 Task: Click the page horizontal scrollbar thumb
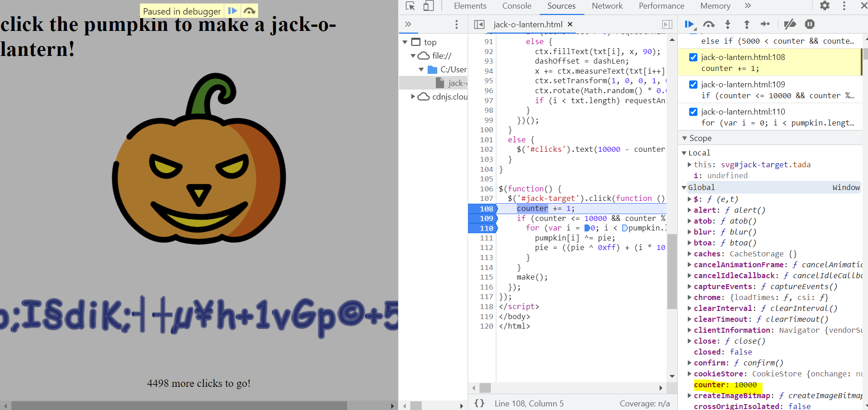click(x=179, y=405)
